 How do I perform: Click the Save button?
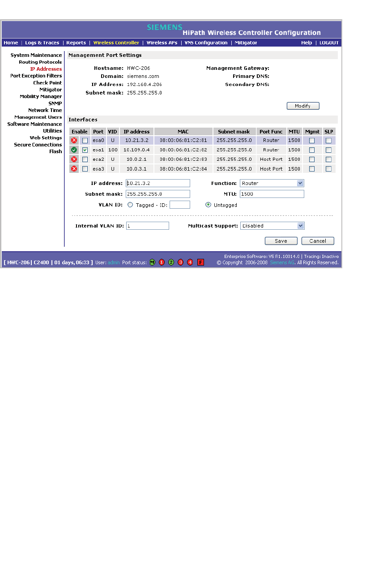tap(281, 241)
